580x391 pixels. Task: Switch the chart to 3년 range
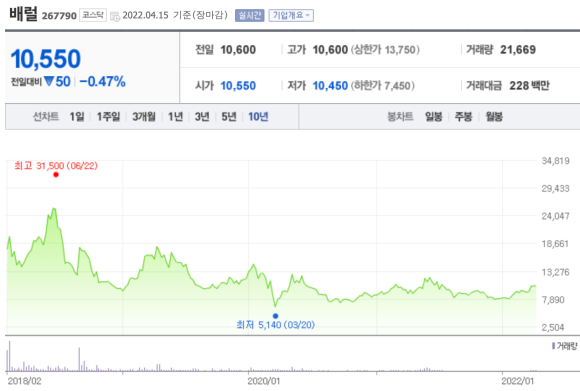pyautogui.click(x=202, y=117)
